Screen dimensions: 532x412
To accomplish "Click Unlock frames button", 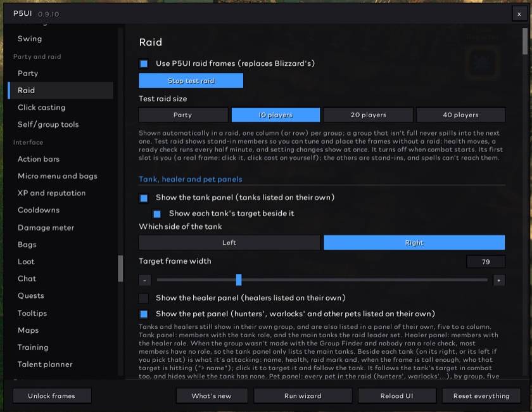I will (x=52, y=396).
